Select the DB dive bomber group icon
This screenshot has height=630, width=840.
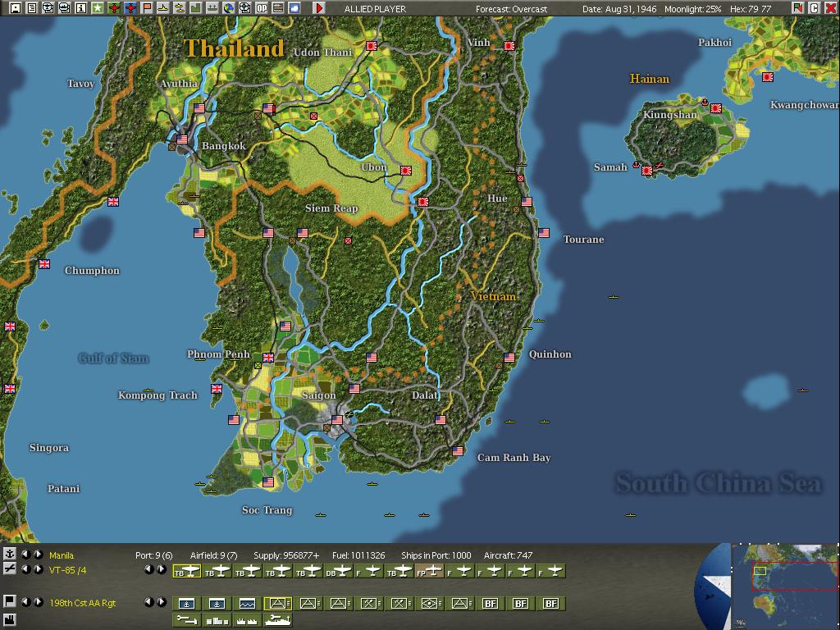click(x=338, y=572)
